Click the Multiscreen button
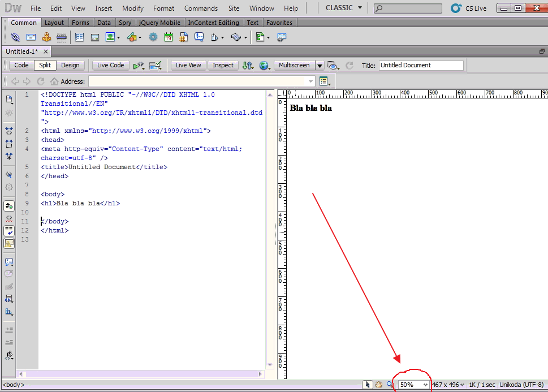Screen dimensions: 548x392 click(x=294, y=66)
